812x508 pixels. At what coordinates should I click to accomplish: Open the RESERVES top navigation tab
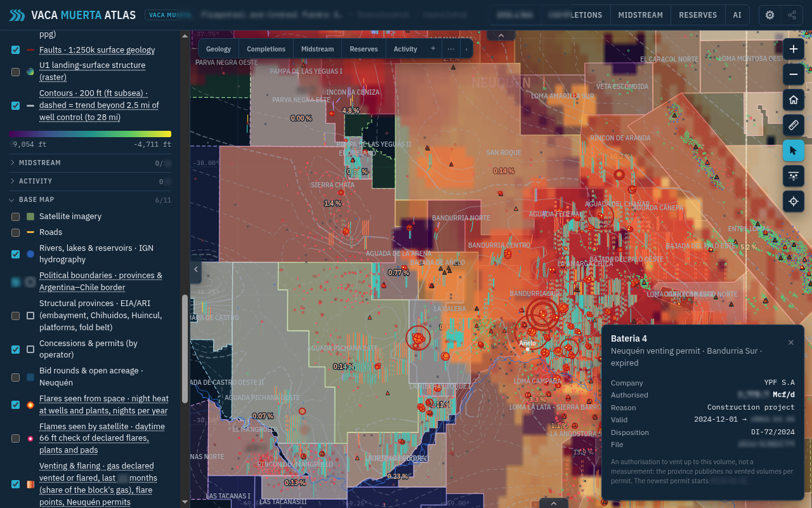pyautogui.click(x=698, y=15)
